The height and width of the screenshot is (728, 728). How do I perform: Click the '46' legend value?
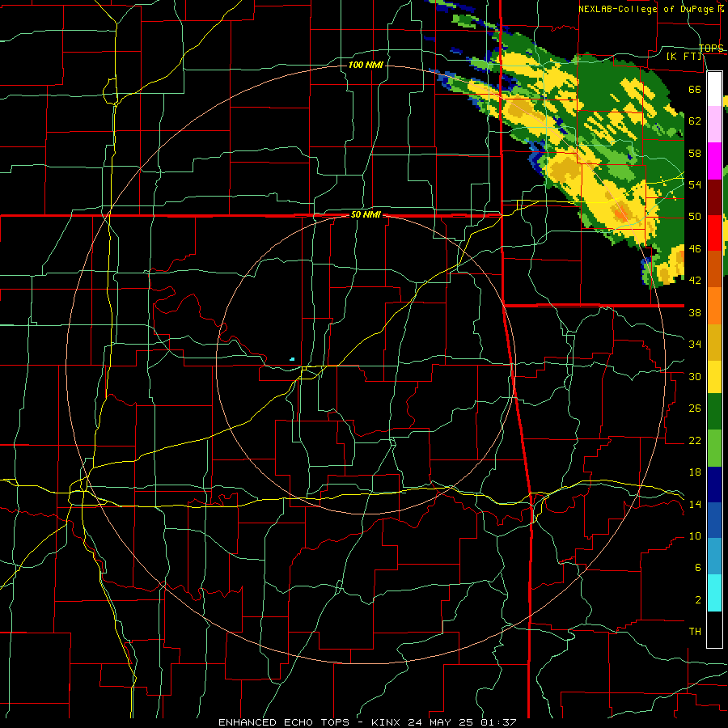coord(695,249)
